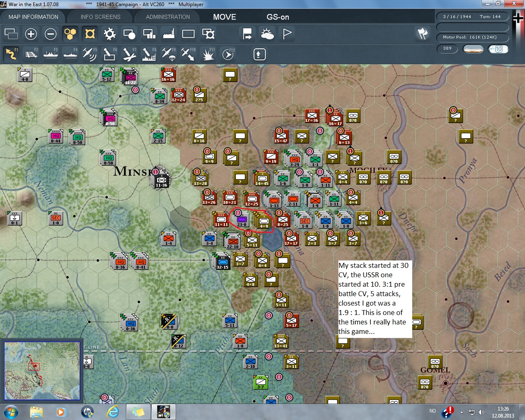Viewport: 525px width, 420px height.
Task: Click the overlapping windows icon in toolbar
Action: tap(11, 34)
